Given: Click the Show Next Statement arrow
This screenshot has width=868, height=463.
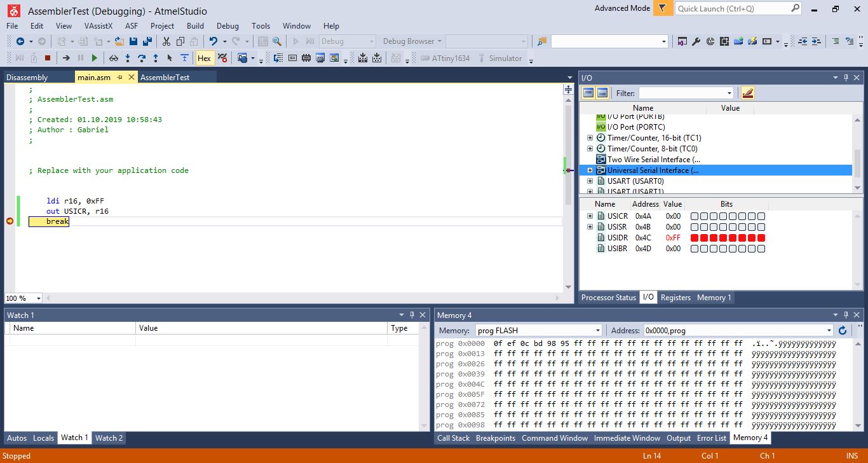Looking at the screenshot, I should [x=66, y=58].
